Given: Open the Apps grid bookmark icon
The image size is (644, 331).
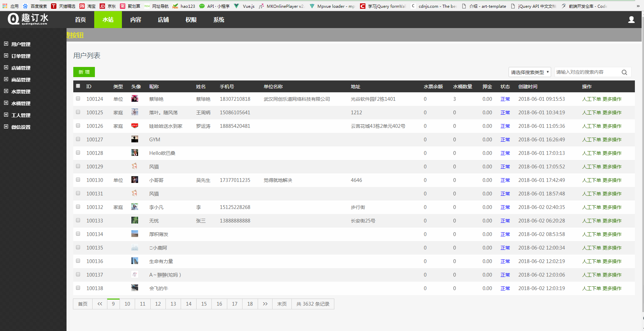Looking at the screenshot, I should click(5, 6).
